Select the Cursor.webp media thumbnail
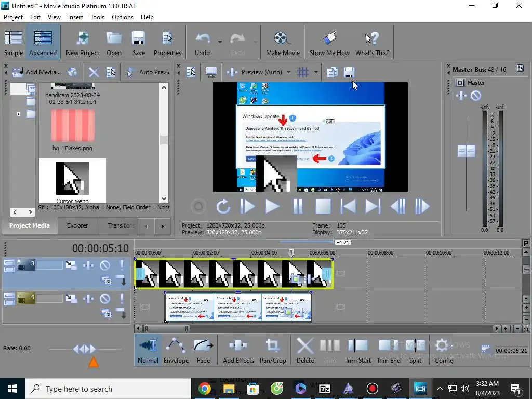The image size is (532, 399). [73, 179]
